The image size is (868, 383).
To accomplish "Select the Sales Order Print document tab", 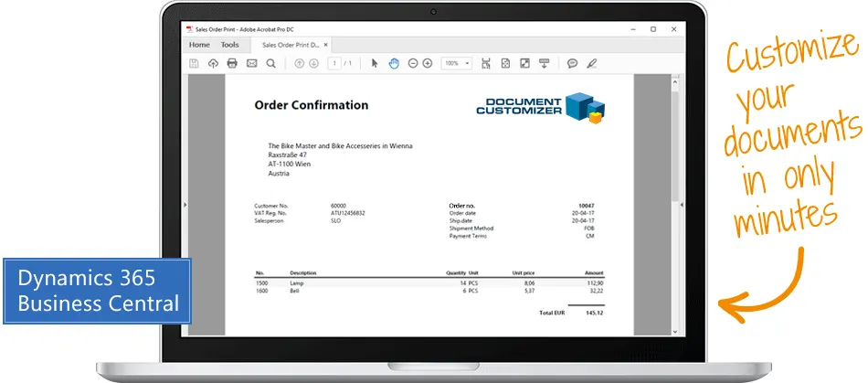I will point(291,46).
